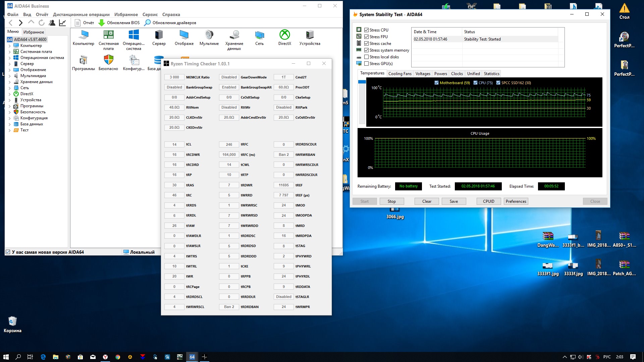Click the tRFC value field showing 246
The width and height of the screenshot is (644, 362).
point(229,144)
